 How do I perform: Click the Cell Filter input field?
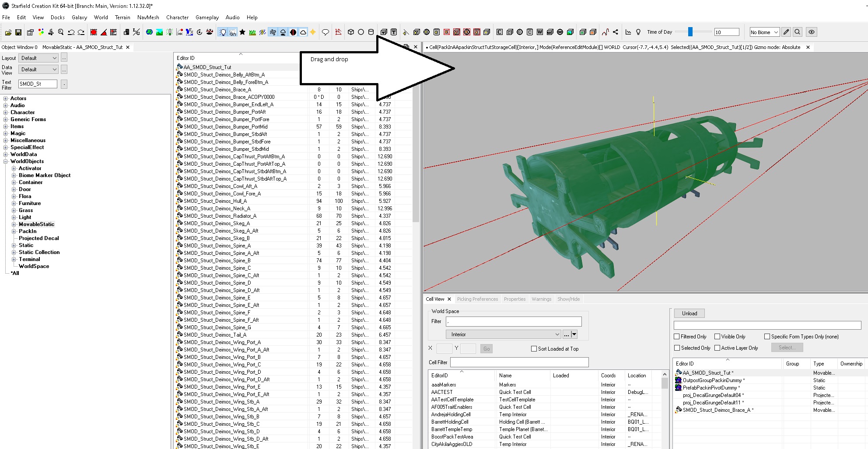pyautogui.click(x=519, y=362)
